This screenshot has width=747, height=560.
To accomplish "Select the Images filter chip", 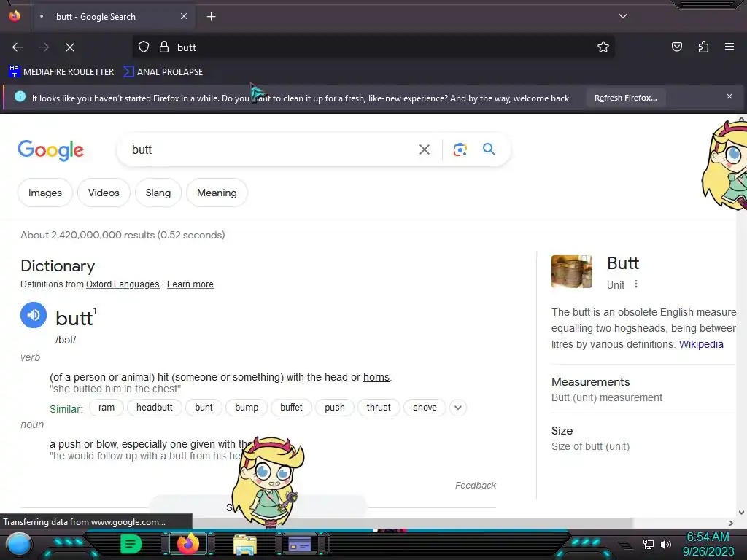I will tap(45, 192).
